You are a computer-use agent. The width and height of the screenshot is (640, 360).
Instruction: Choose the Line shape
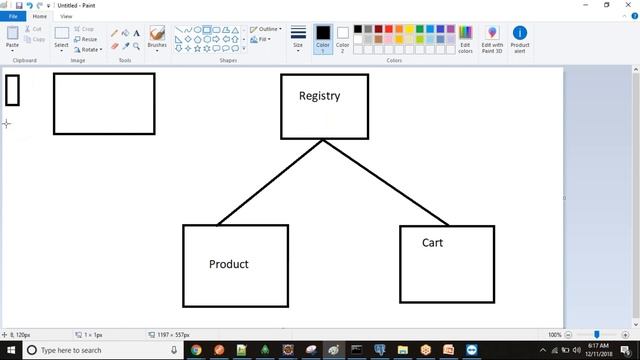(179, 30)
